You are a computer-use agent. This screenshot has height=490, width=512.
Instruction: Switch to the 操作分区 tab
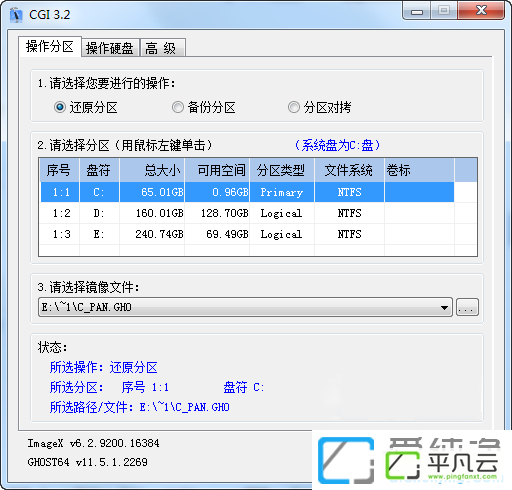tap(50, 46)
